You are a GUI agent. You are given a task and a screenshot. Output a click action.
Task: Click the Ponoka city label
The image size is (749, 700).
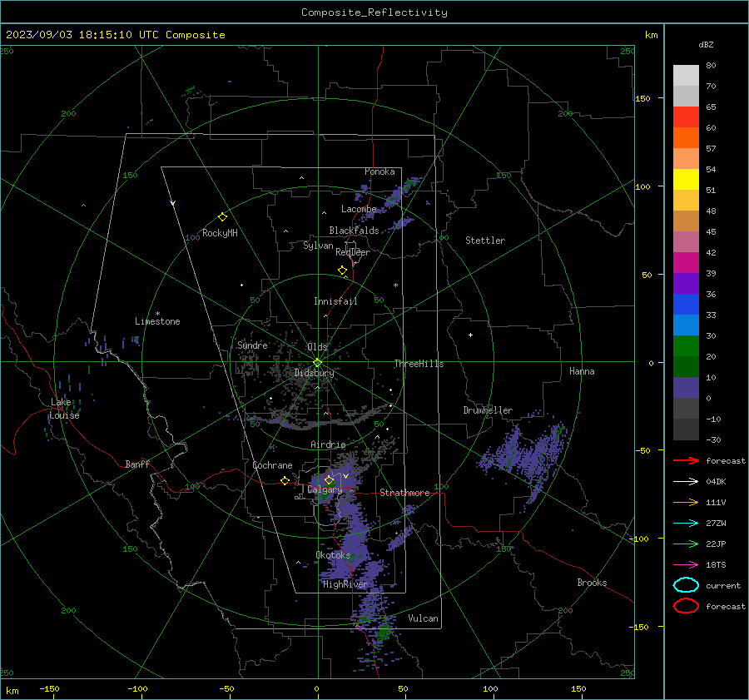coord(379,171)
